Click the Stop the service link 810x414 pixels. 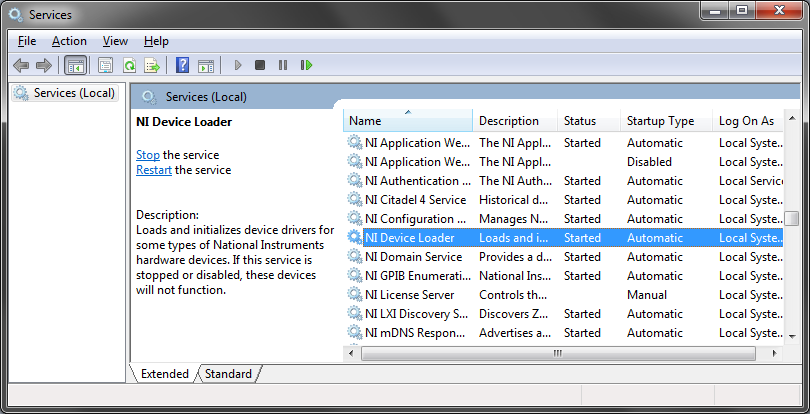coord(148,155)
